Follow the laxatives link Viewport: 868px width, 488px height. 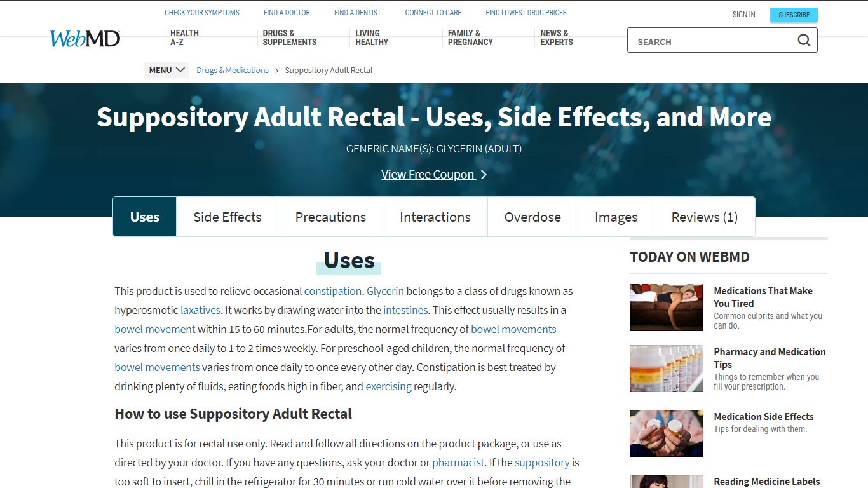coord(200,310)
